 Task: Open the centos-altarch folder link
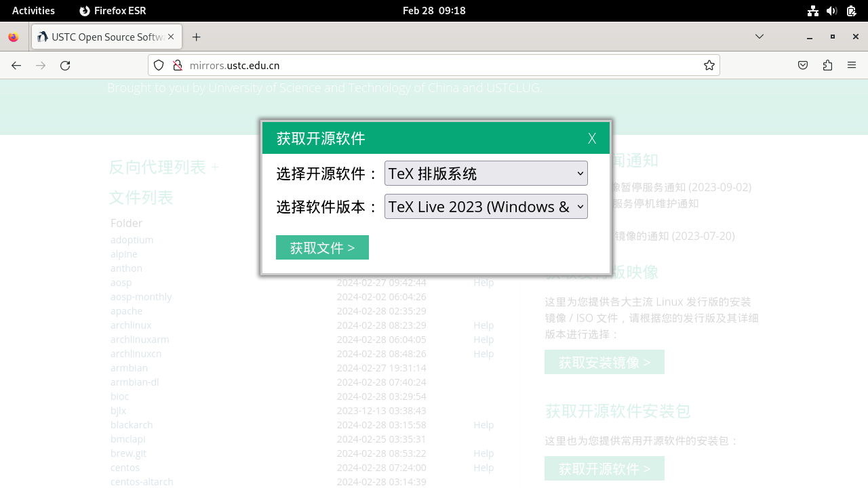[142, 482]
